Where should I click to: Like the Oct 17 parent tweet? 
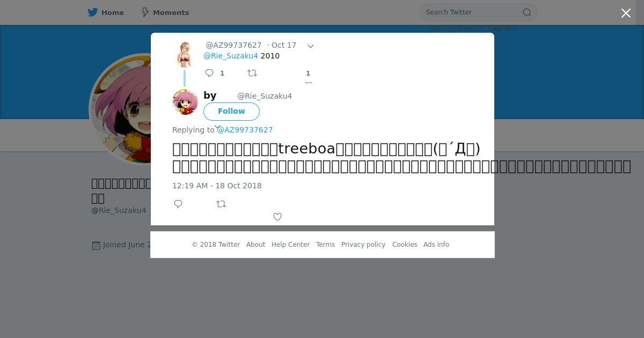click(308, 83)
